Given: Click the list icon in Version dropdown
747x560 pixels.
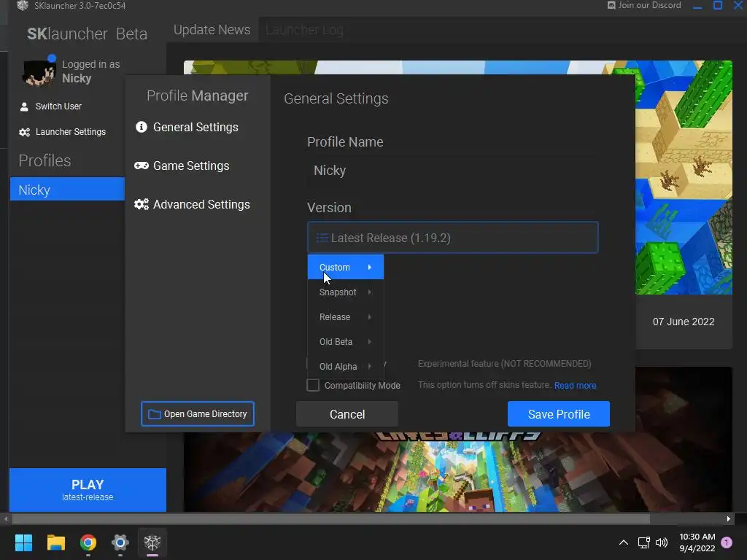Looking at the screenshot, I should click(322, 238).
